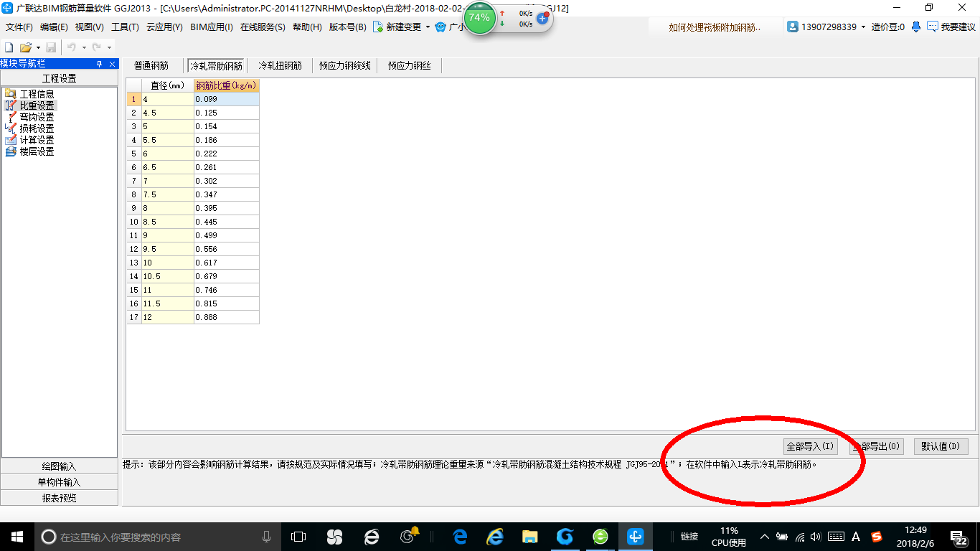Switch to the 冷轧带肋钢筋 tab

click(216, 65)
